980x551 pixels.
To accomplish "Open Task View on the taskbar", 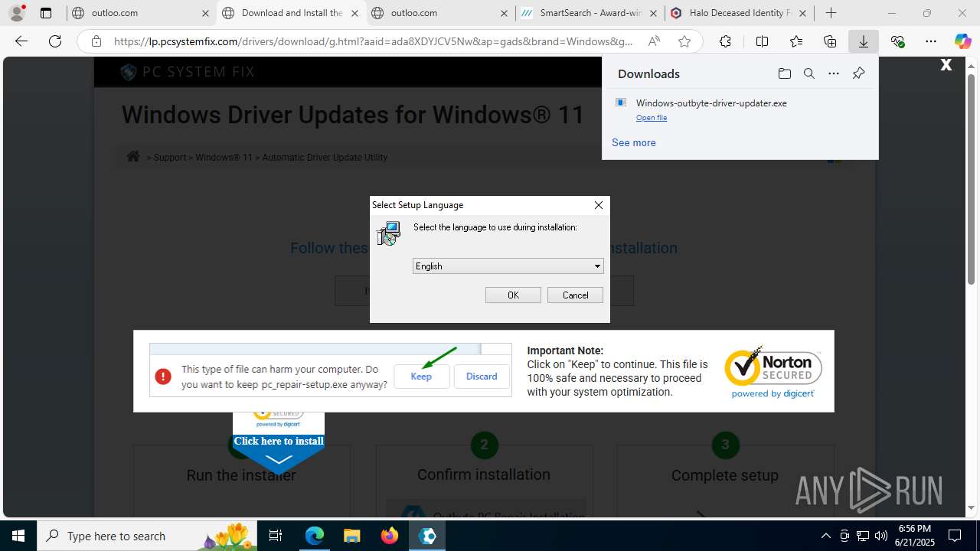I will tap(276, 536).
